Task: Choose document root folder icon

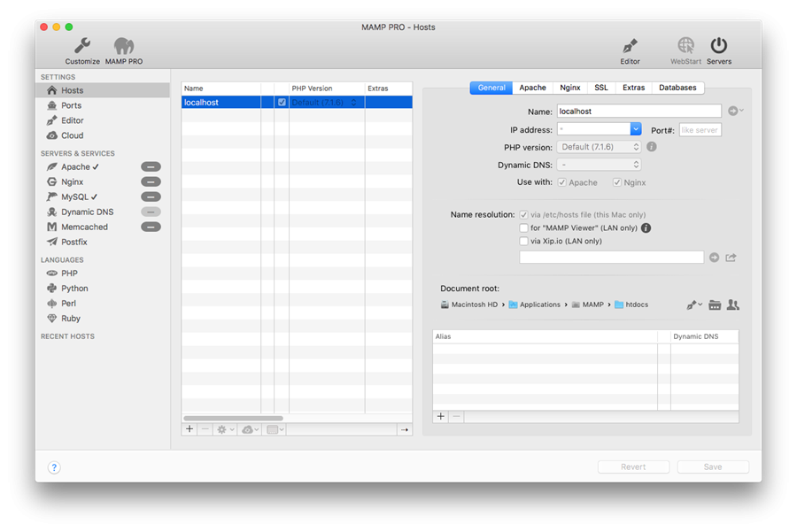Action: (715, 305)
